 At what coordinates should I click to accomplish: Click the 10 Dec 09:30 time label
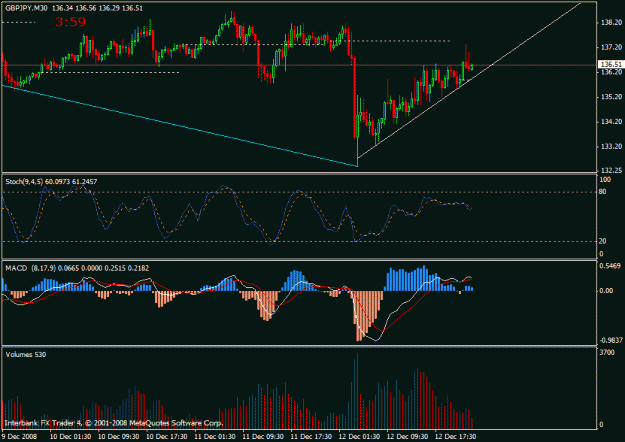[x=119, y=436]
